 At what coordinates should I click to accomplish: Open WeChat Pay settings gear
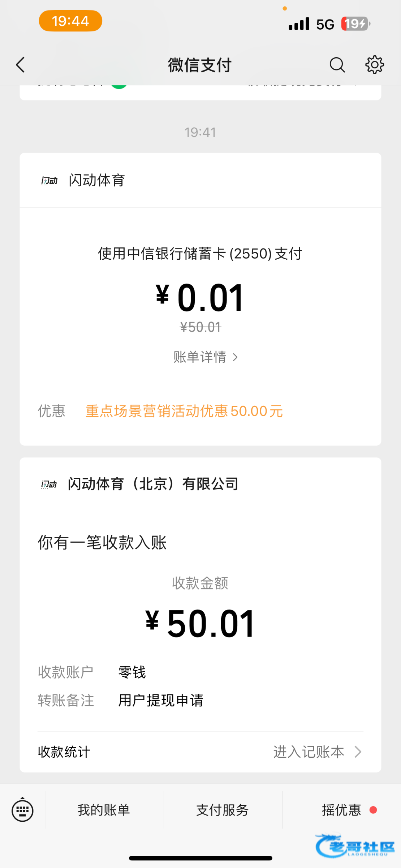(374, 65)
